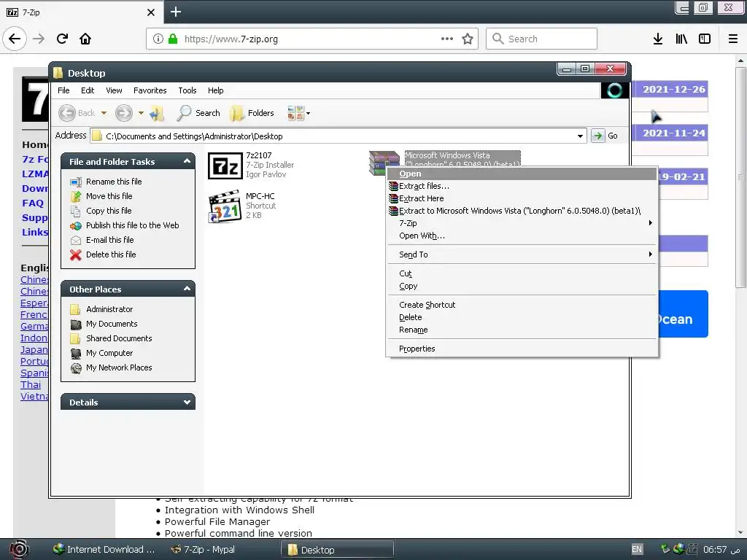Choose Copy in the context menu

522,286
